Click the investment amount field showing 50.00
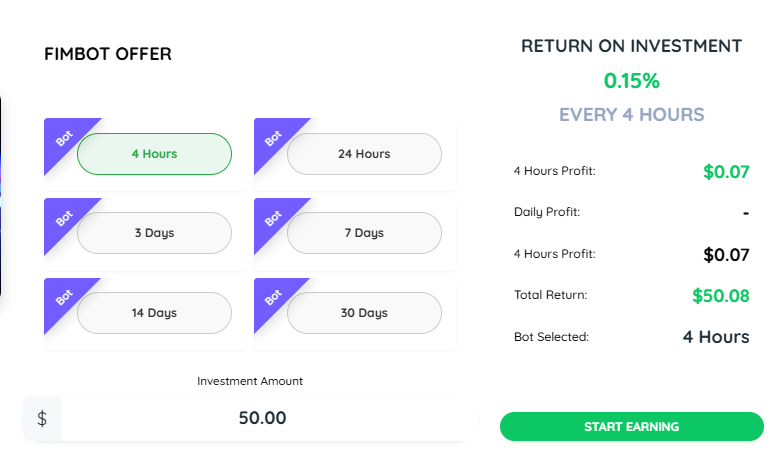This screenshot has height=456, width=773. 262,418
